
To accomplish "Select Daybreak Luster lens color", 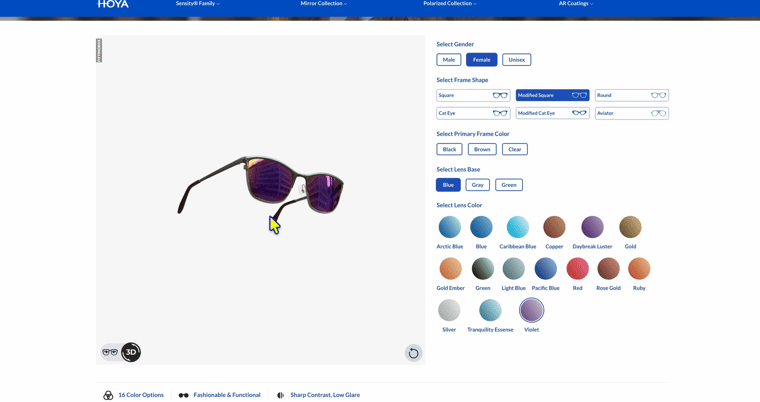I will 592,227.
